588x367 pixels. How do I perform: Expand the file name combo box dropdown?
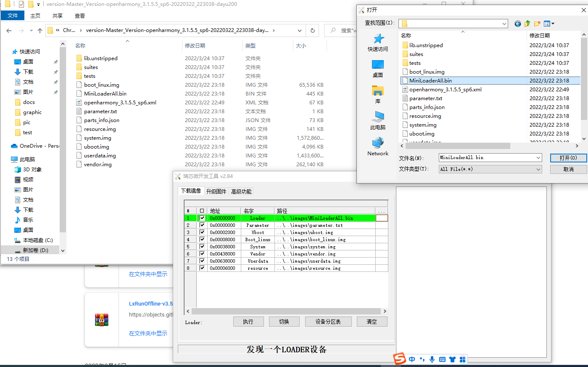coord(538,158)
